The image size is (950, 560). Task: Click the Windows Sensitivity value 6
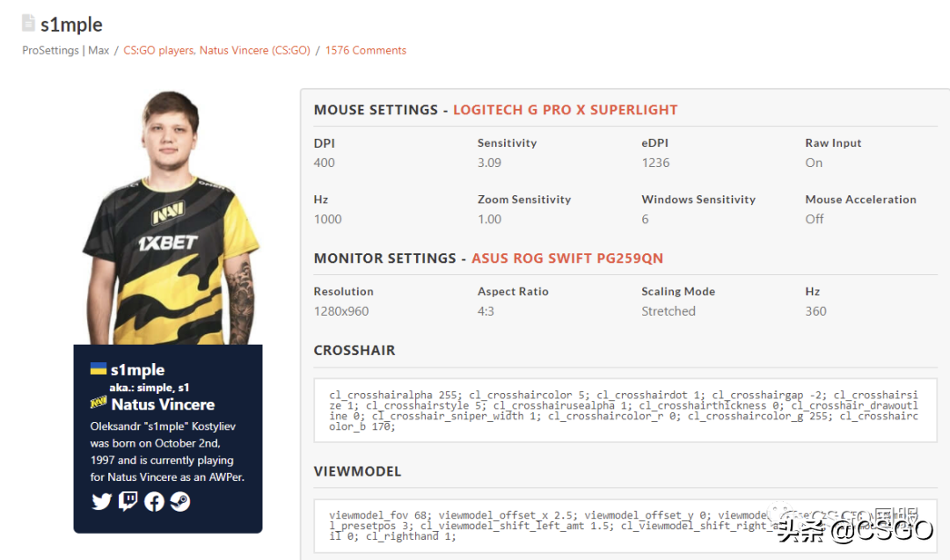coord(646,219)
